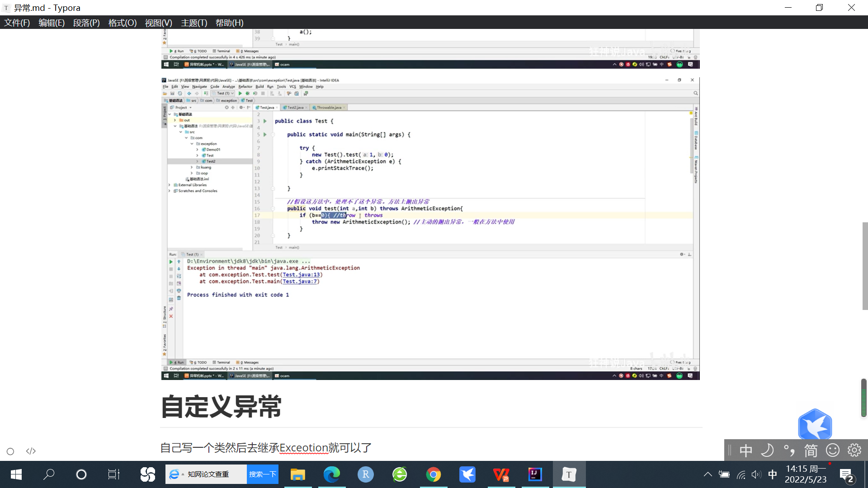Viewport: 868px width, 488px height.
Task: Switch IME simplified/traditional 简 toggle
Action: [811, 450]
